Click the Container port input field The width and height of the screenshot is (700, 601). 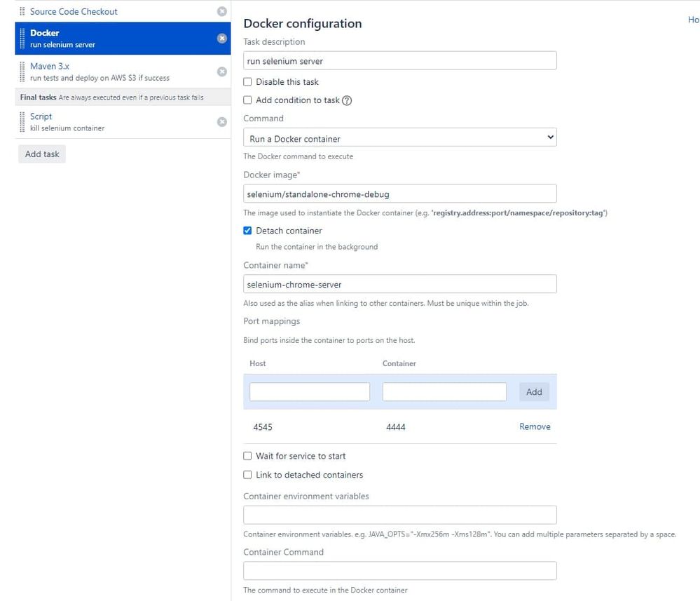point(444,392)
